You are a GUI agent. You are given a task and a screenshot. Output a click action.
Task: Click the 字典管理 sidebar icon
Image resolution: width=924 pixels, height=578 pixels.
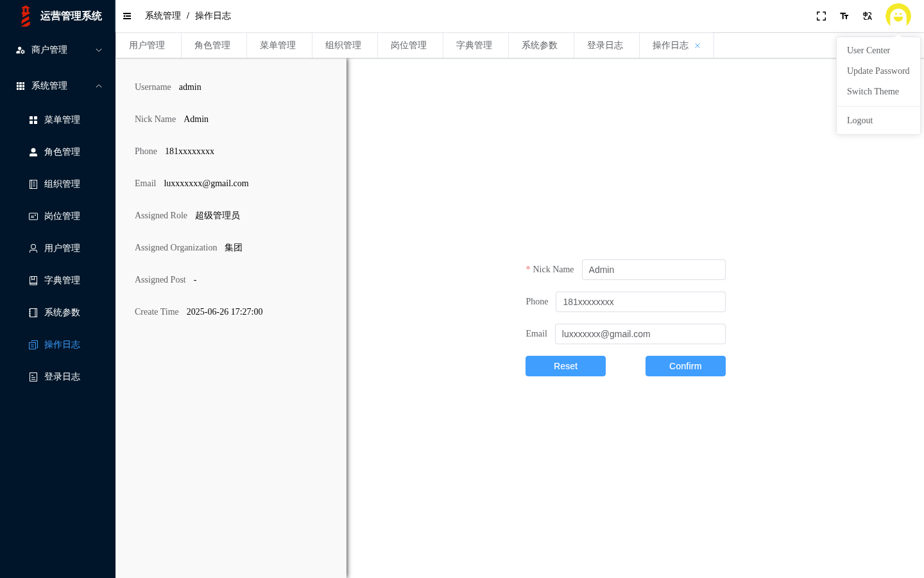pos(33,281)
